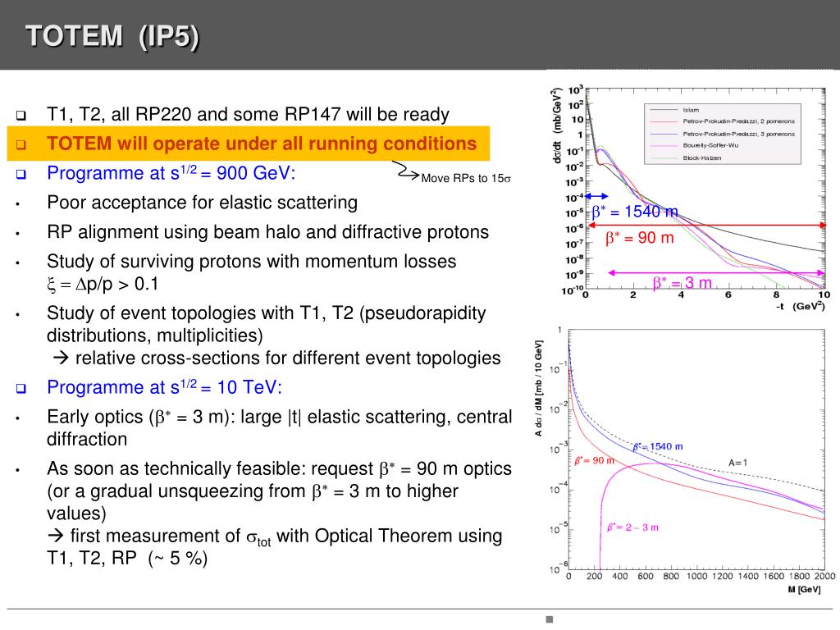Viewport: 840px width, 630px height.
Task: Click 'relative cross-sections for different event topologies'
Action: pos(288,358)
